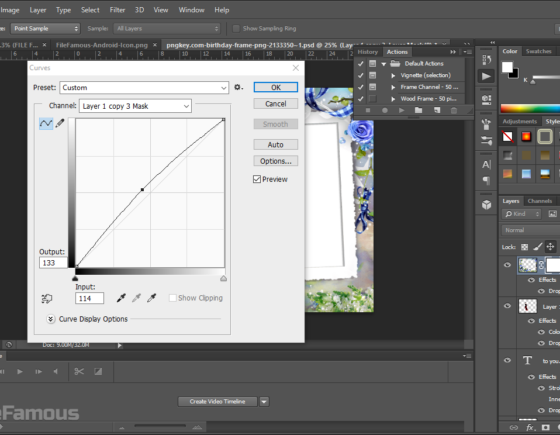Expand the Wood Frame action

pos(393,99)
